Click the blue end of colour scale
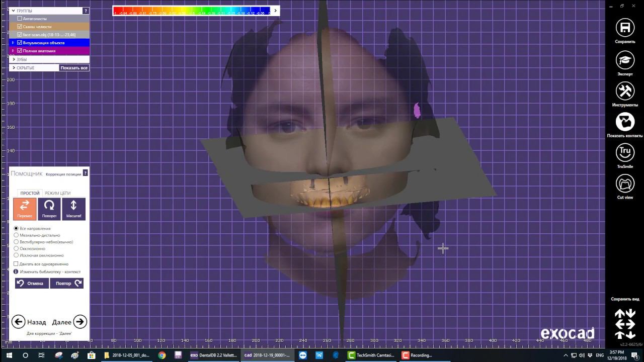The height and width of the screenshot is (362, 644). (x=265, y=10)
